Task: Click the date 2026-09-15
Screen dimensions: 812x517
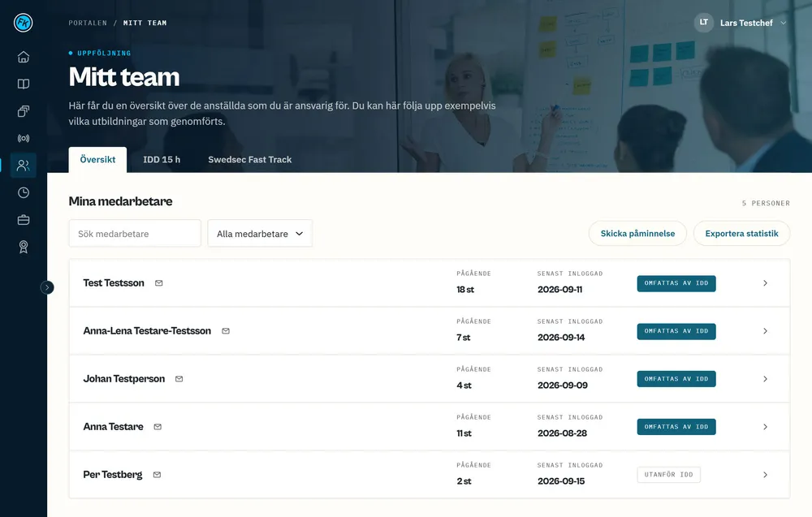Action: click(x=561, y=481)
